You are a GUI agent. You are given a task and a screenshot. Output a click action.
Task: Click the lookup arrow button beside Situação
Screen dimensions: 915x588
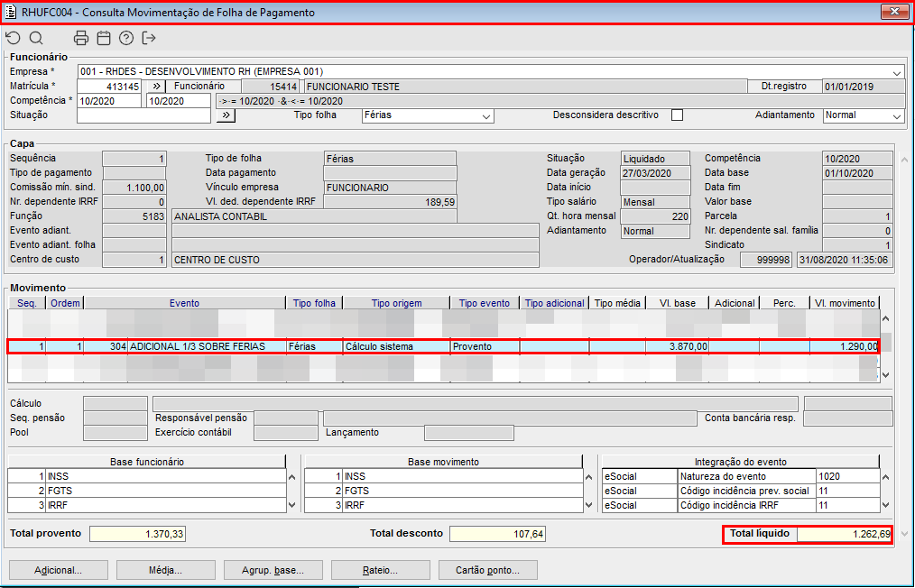226,115
